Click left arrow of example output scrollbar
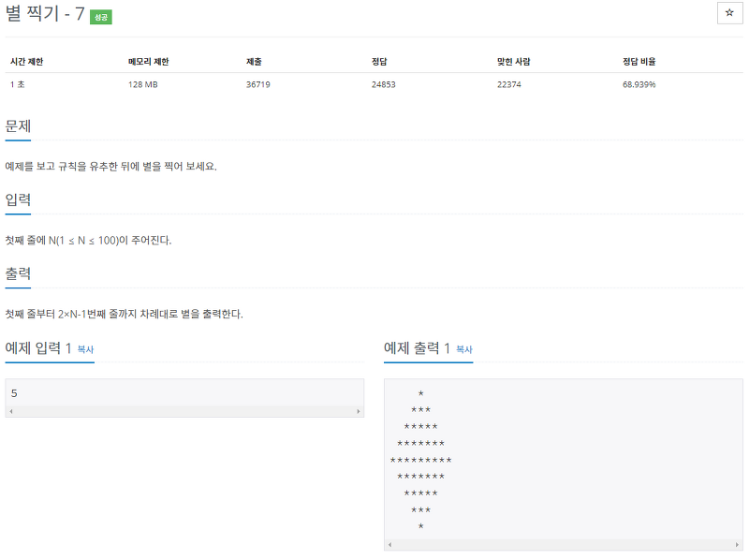 point(389,545)
